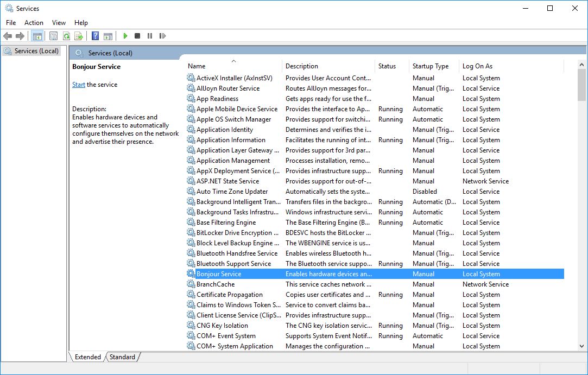
Task: Click the gear icon beside App Readiness
Action: pos(191,99)
